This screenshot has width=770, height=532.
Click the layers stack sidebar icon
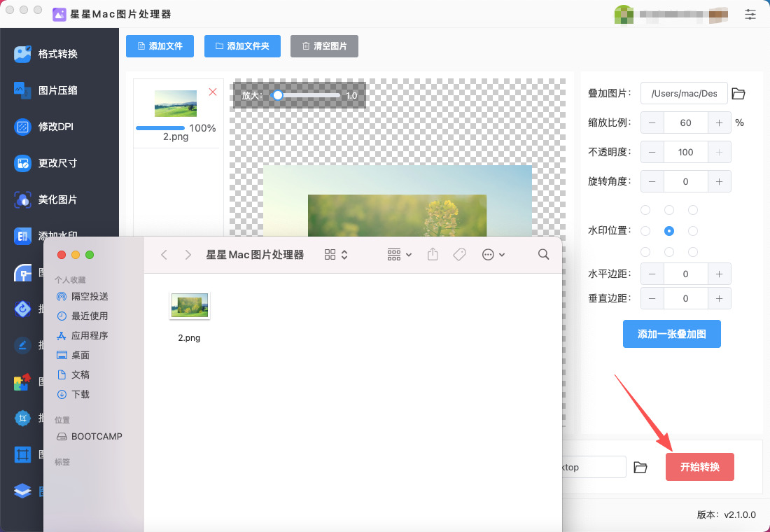(22, 491)
